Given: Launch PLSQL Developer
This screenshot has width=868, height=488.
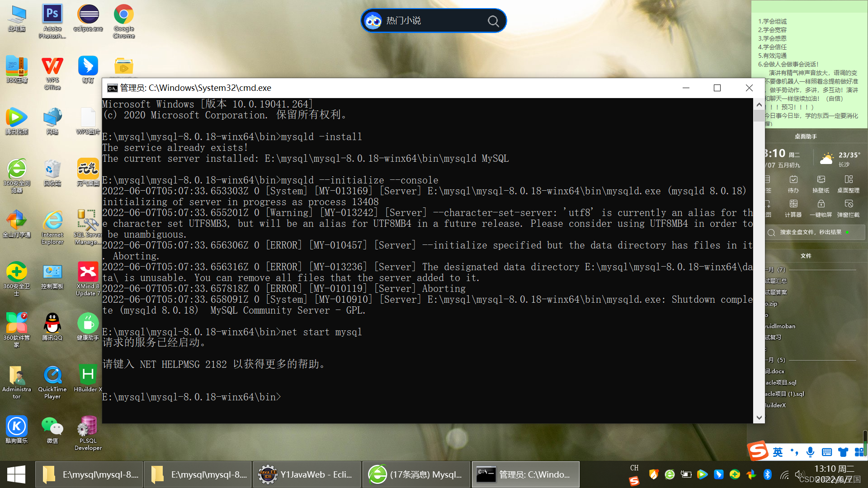Looking at the screenshot, I should 87,427.
